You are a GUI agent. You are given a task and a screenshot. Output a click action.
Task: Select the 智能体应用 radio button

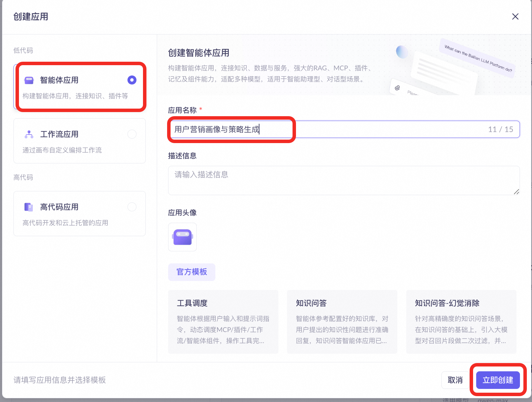pos(132,80)
